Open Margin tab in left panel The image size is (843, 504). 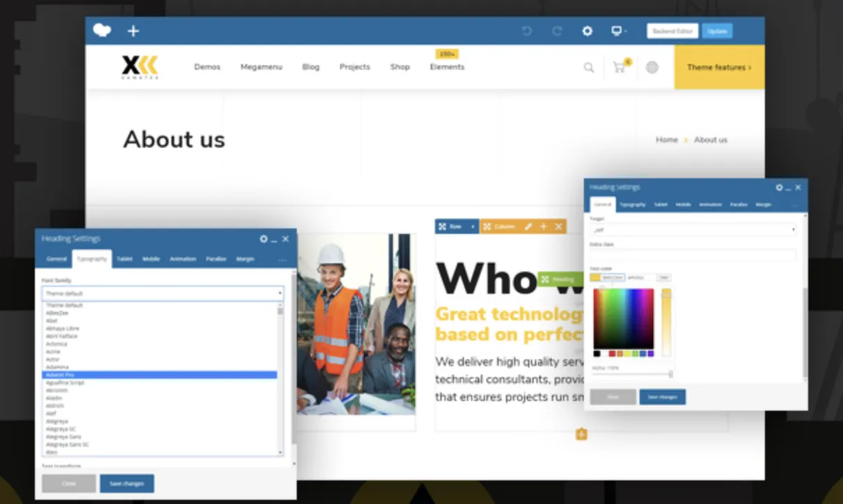[x=245, y=259]
